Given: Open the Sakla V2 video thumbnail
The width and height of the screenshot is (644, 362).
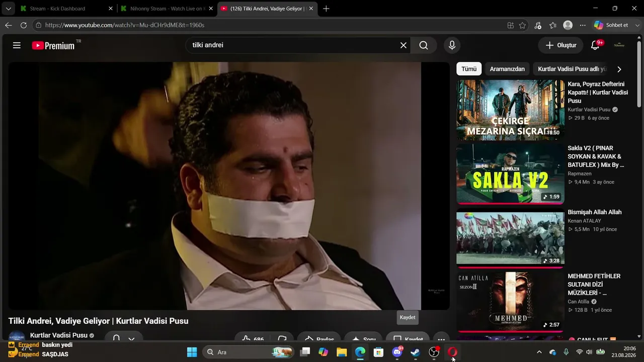Looking at the screenshot, I should point(510,174).
